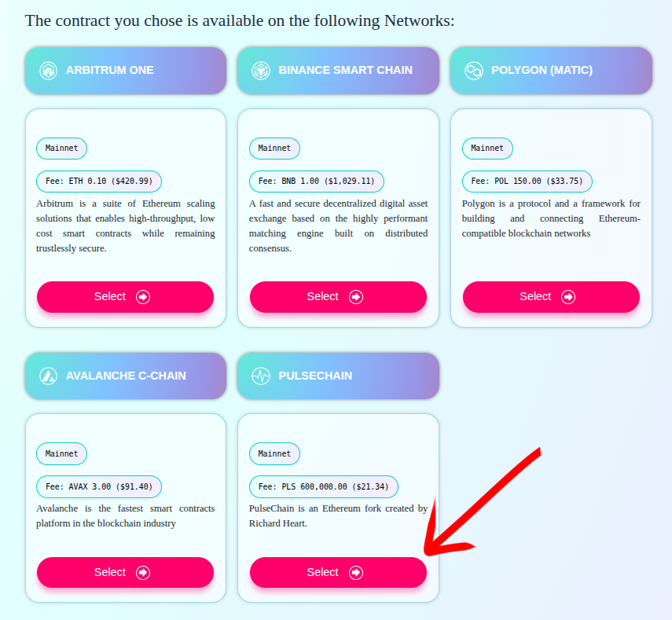Click the arrow icon in PulseChain's Select button

click(356, 572)
